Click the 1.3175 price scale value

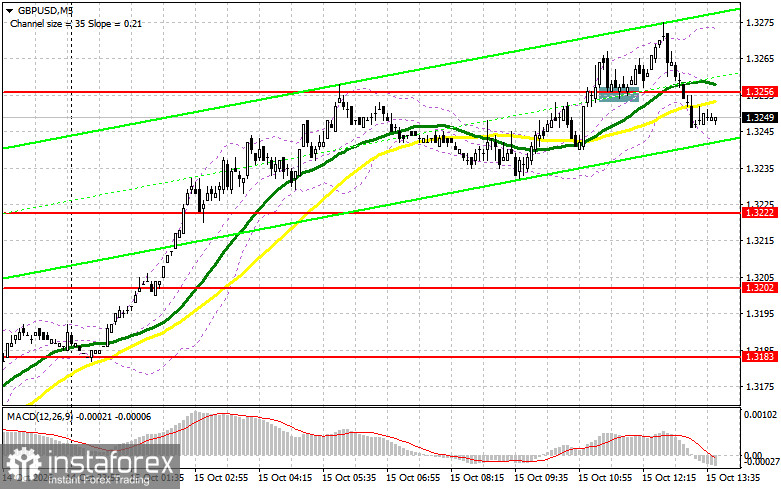click(x=760, y=386)
